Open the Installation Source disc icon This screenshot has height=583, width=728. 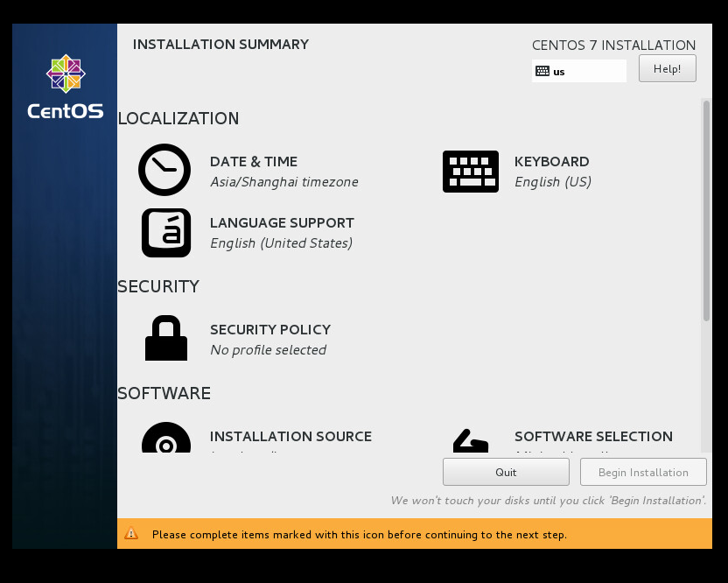click(166, 437)
